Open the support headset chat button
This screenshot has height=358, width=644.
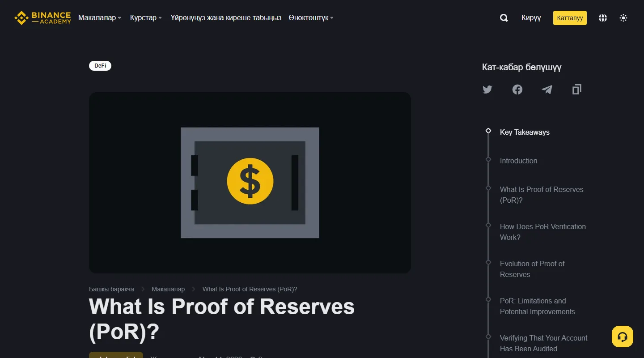click(x=623, y=337)
